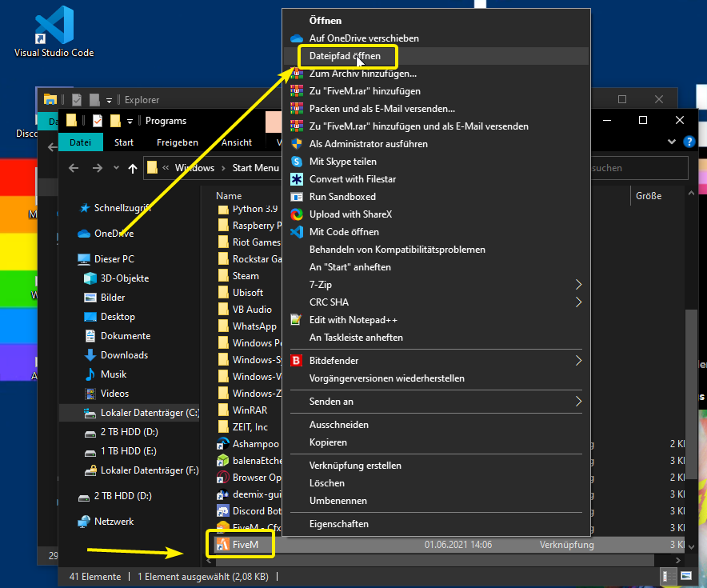Viewport: 707px width, 588px height.
Task: Switch to details view in status bar
Action: [x=666, y=576]
